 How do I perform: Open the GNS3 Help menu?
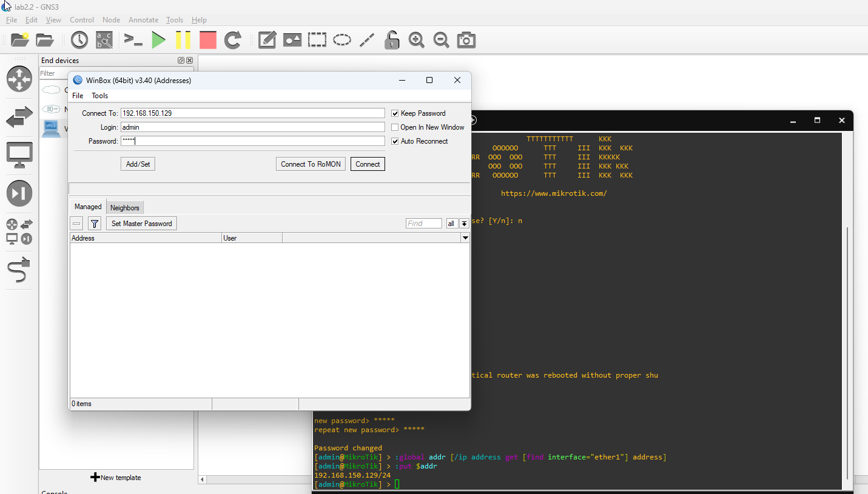coord(199,20)
